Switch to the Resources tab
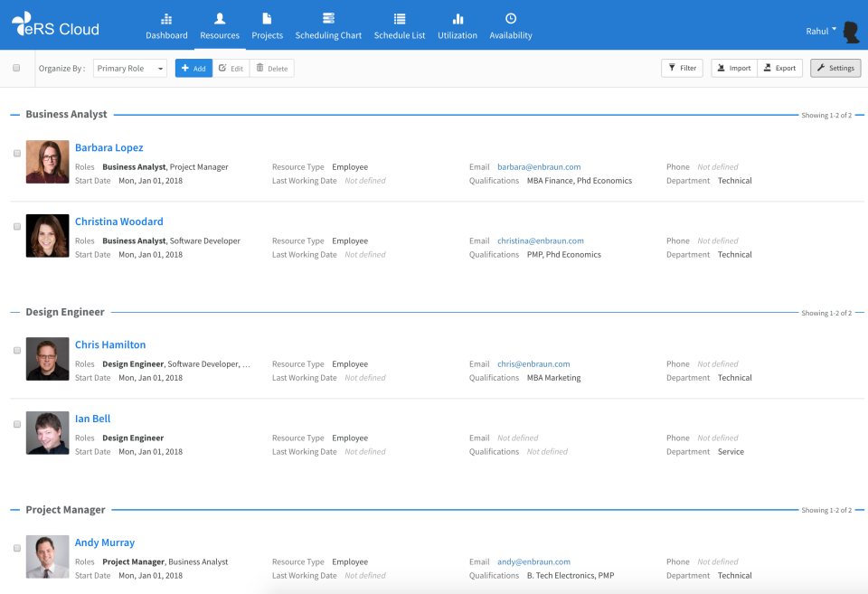The image size is (868, 594). (x=220, y=26)
